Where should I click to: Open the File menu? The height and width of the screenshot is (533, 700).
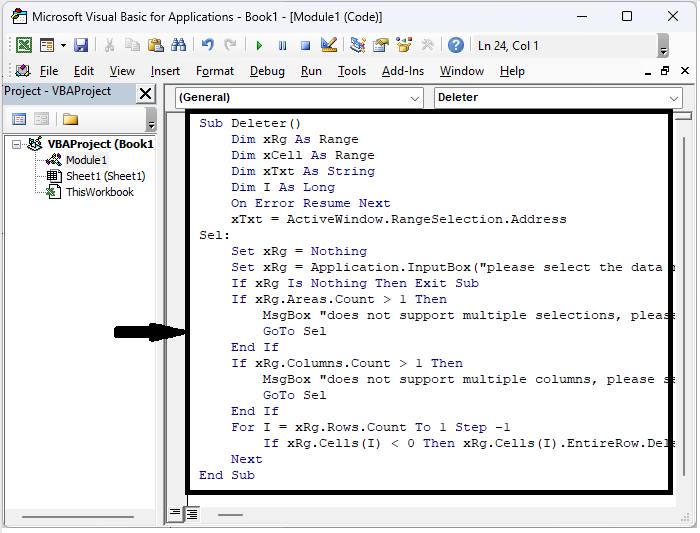pos(49,71)
